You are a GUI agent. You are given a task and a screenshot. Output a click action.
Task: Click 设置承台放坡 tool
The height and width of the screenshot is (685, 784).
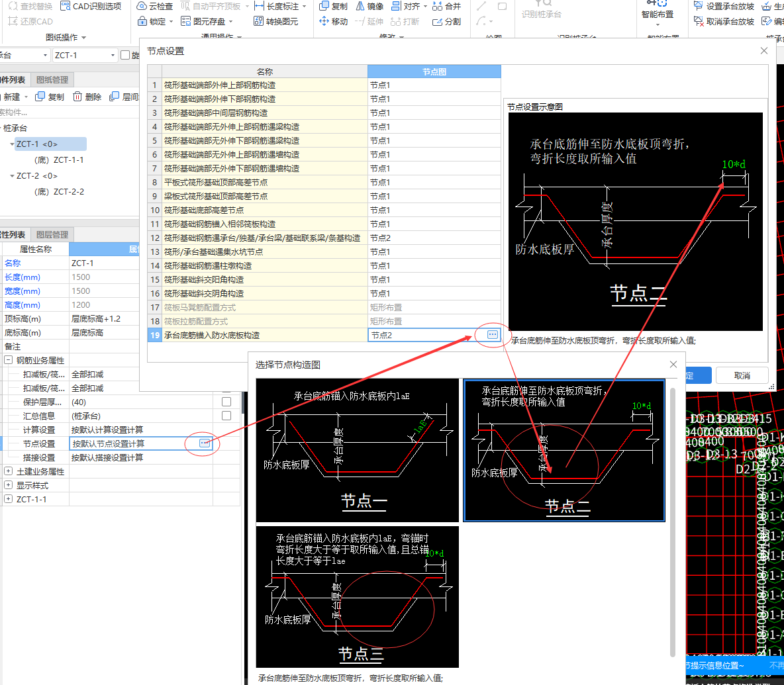click(724, 6)
